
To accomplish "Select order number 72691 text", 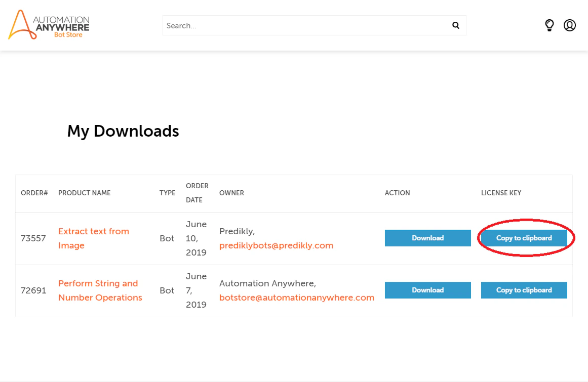I will point(33,290).
